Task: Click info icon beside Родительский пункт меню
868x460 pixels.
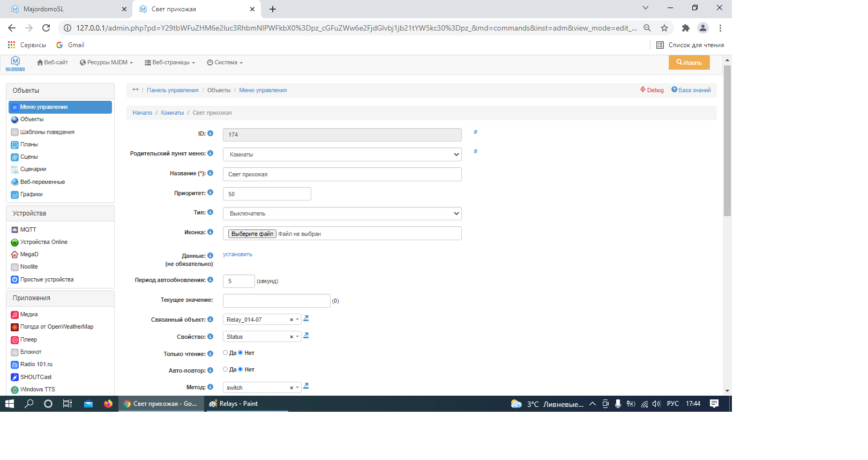Action: pos(211,153)
